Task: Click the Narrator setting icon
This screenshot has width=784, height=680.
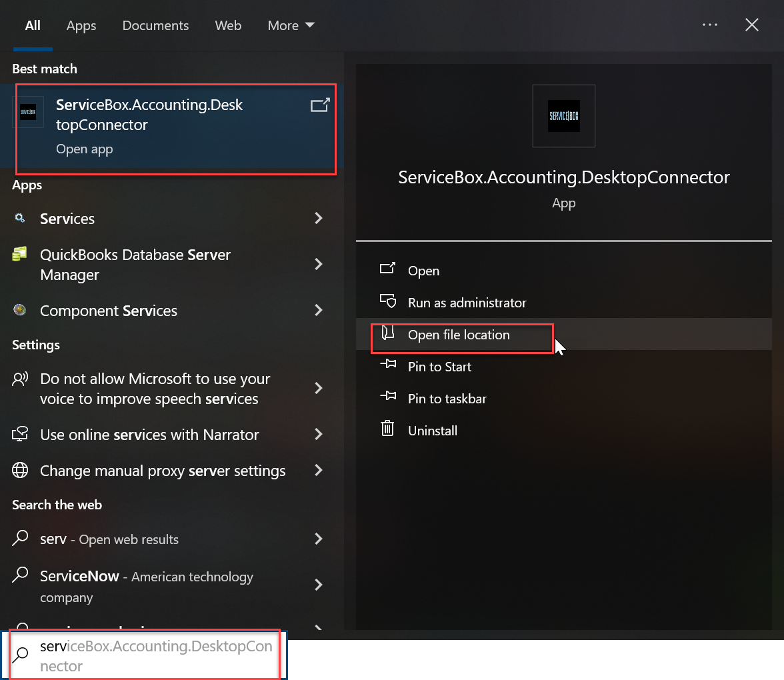Action: [20, 433]
